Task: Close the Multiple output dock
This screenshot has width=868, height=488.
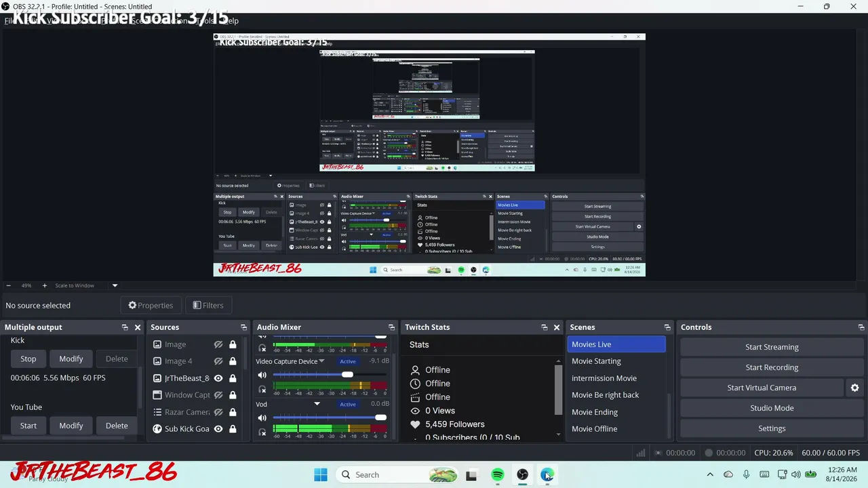Action: 138,327
